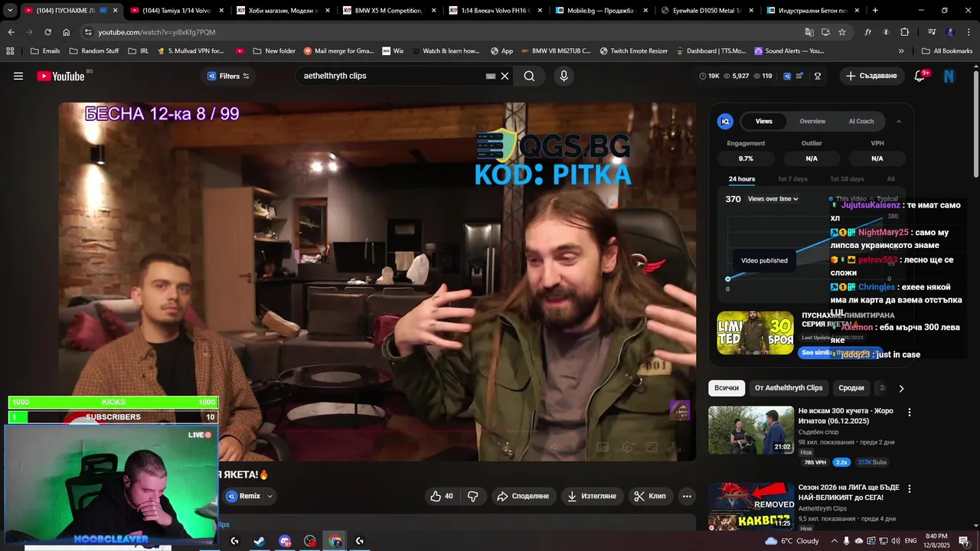The height and width of the screenshot is (551, 980).
Task: Toggle the on-screen keyboard in search box
Action: pos(491,76)
